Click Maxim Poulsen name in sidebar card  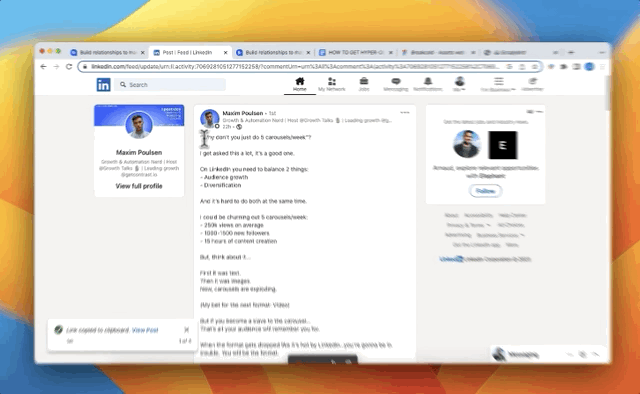139,152
